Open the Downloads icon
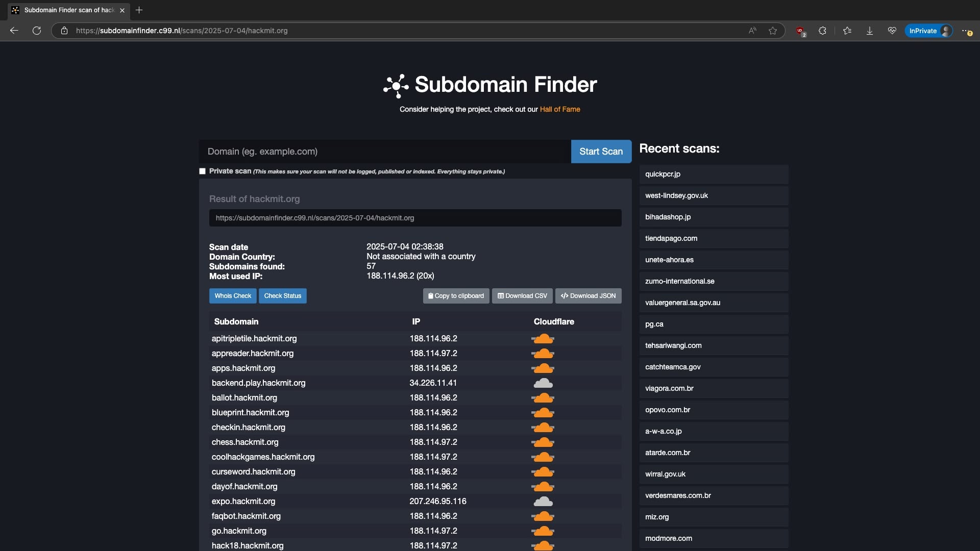980x551 pixels. [x=870, y=31]
